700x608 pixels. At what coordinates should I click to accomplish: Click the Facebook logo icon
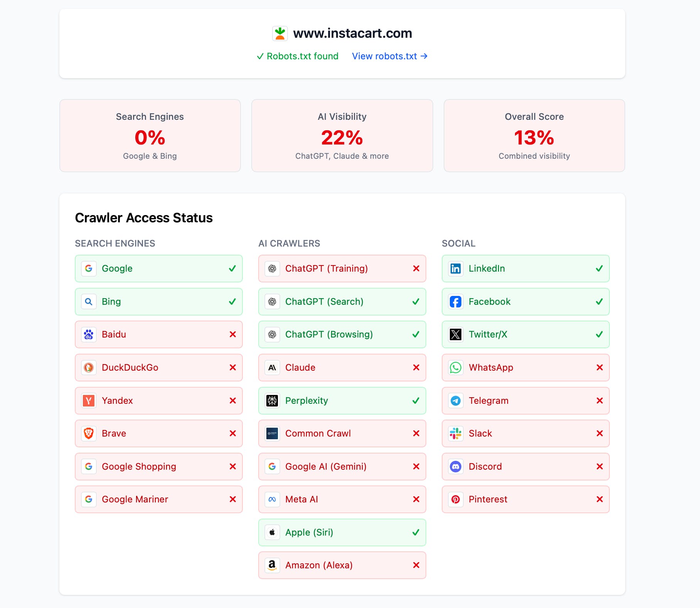[456, 302]
